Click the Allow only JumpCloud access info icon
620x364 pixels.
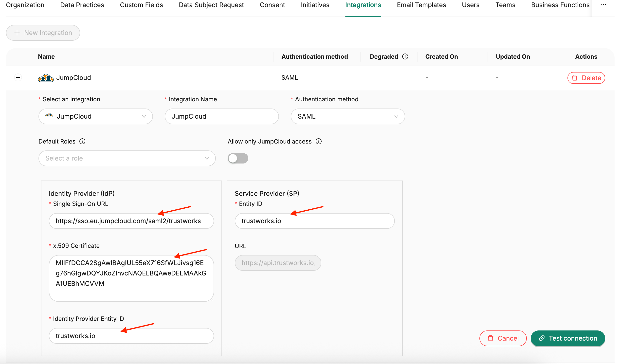[x=319, y=141]
